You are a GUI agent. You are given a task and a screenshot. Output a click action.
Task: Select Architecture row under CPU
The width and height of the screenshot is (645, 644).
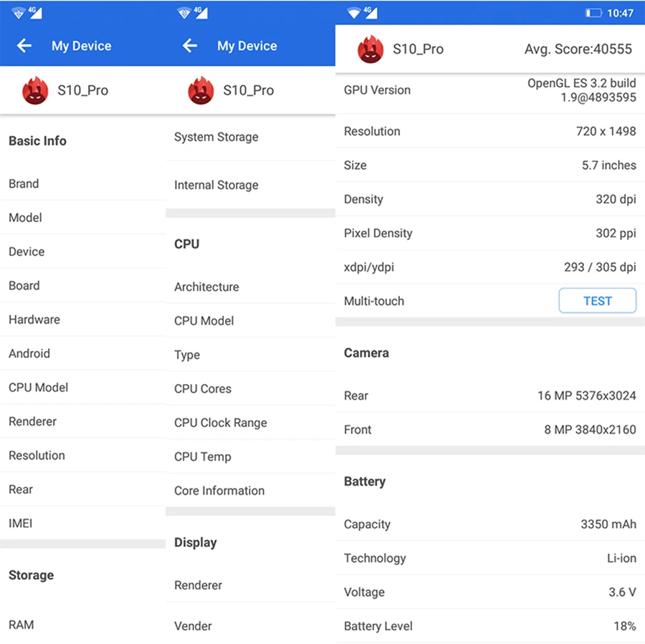point(251,287)
